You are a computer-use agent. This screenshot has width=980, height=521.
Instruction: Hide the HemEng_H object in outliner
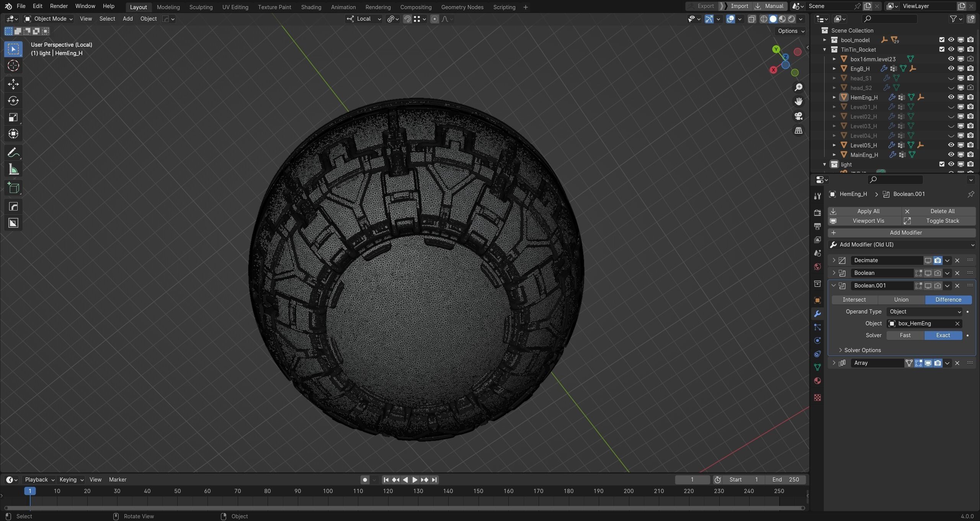pos(951,97)
